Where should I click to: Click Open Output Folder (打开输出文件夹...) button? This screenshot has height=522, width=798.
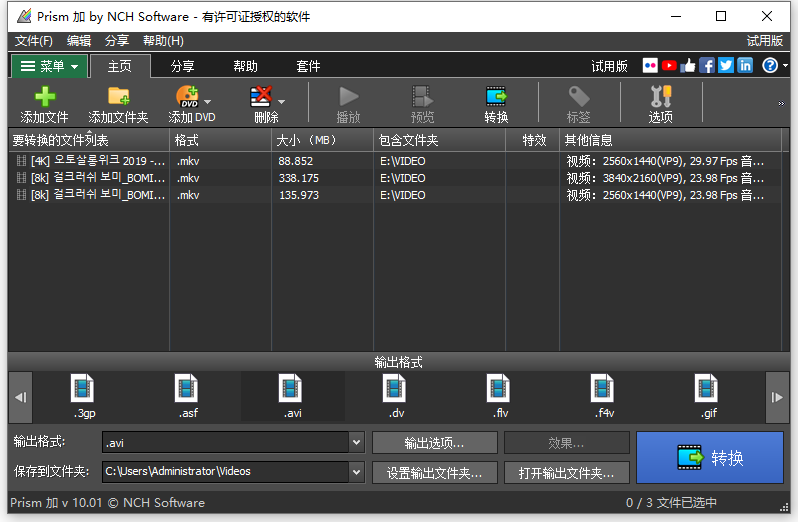[x=566, y=473]
